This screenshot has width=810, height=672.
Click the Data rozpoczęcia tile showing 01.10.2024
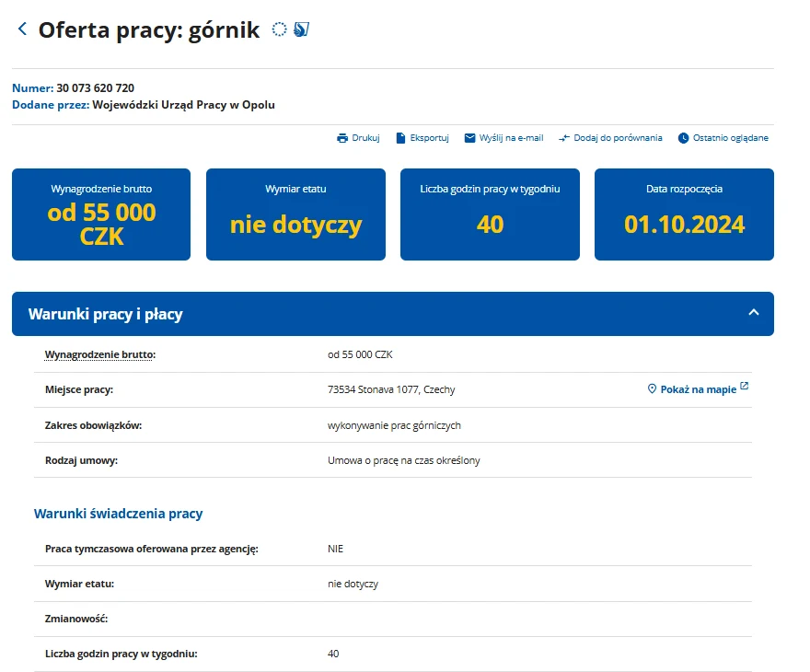684,214
